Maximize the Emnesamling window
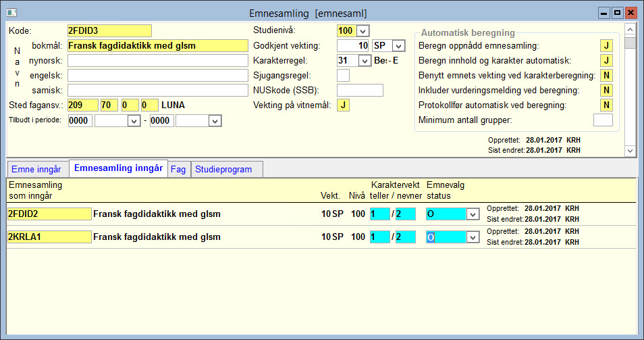The image size is (644, 340). (617, 13)
